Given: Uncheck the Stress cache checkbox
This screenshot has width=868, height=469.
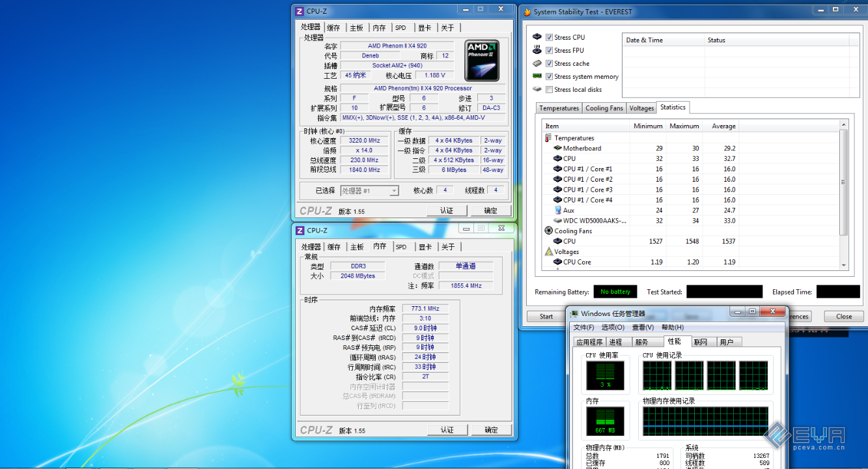Looking at the screenshot, I should point(550,63).
